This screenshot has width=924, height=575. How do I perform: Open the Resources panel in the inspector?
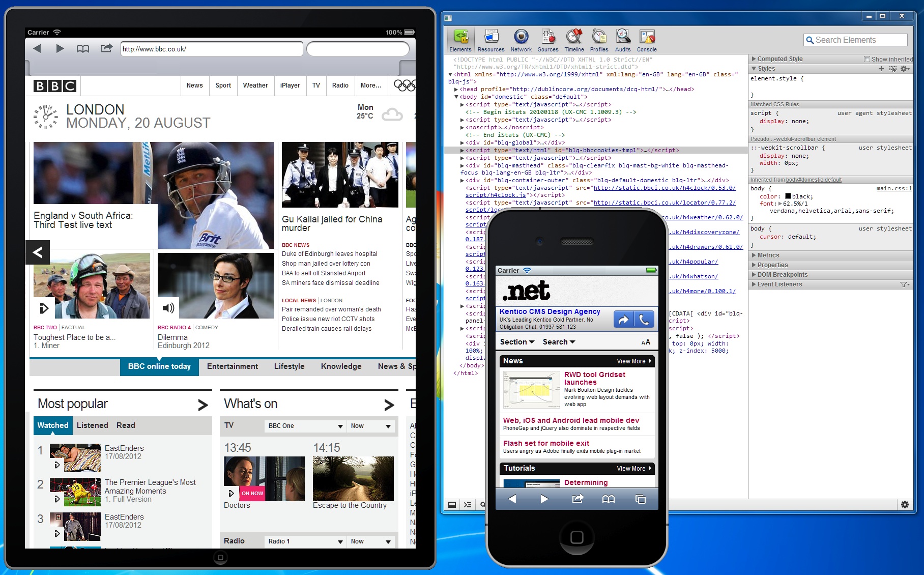491,41
